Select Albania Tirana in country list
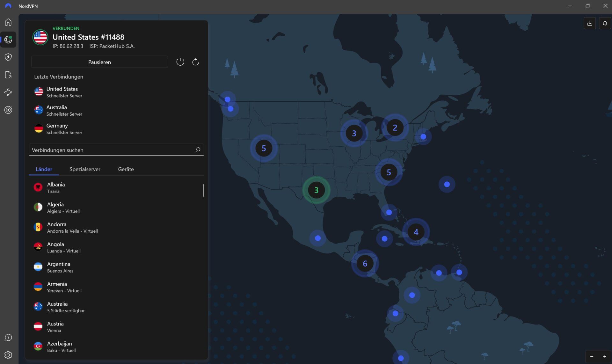The image size is (612, 364). [x=116, y=187]
